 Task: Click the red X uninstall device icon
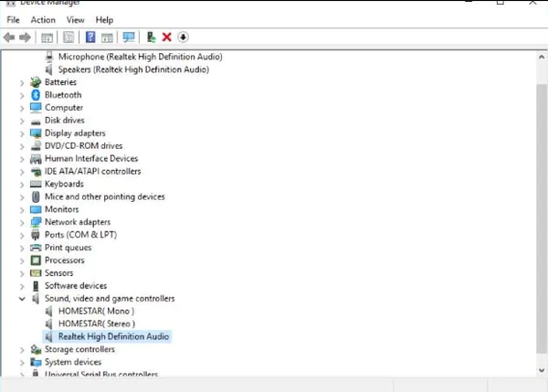166,37
